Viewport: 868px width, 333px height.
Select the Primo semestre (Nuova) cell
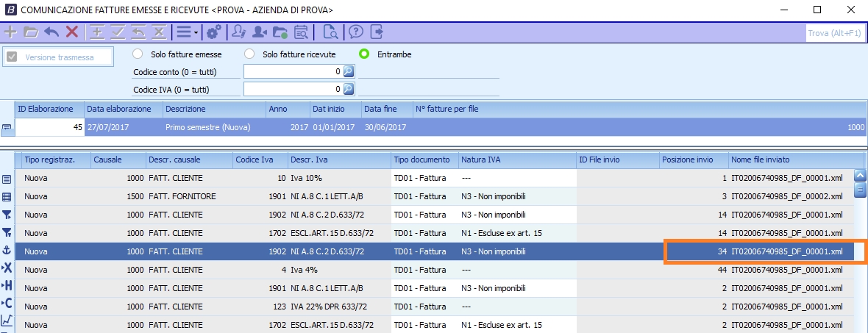(214, 127)
